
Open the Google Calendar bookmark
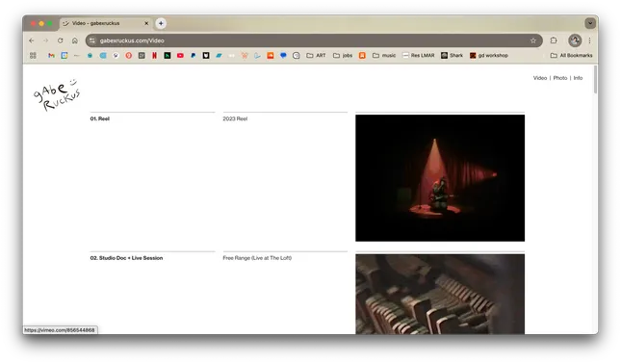[65, 56]
